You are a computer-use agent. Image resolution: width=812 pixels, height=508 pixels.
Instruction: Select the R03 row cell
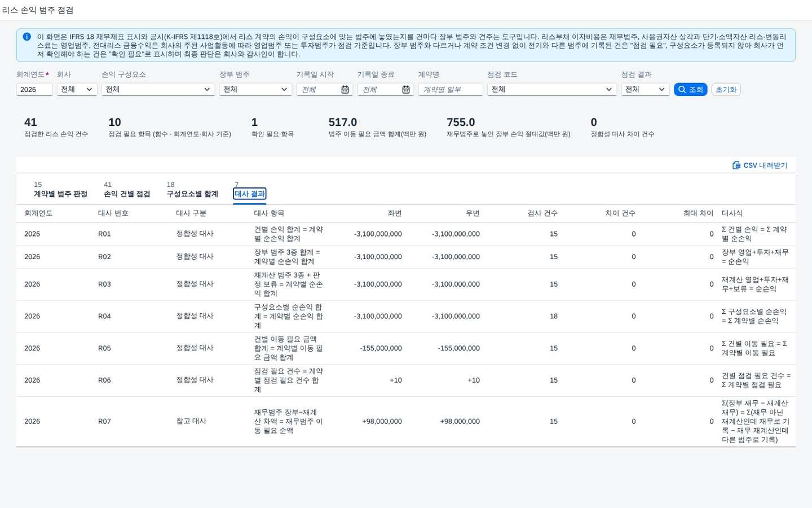click(x=104, y=284)
